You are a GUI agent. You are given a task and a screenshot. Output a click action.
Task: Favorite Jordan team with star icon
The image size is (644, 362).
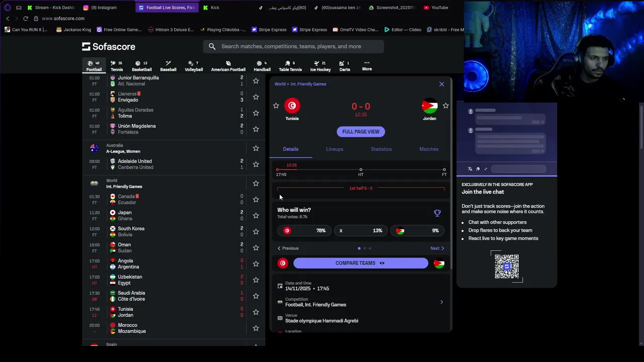click(x=445, y=106)
